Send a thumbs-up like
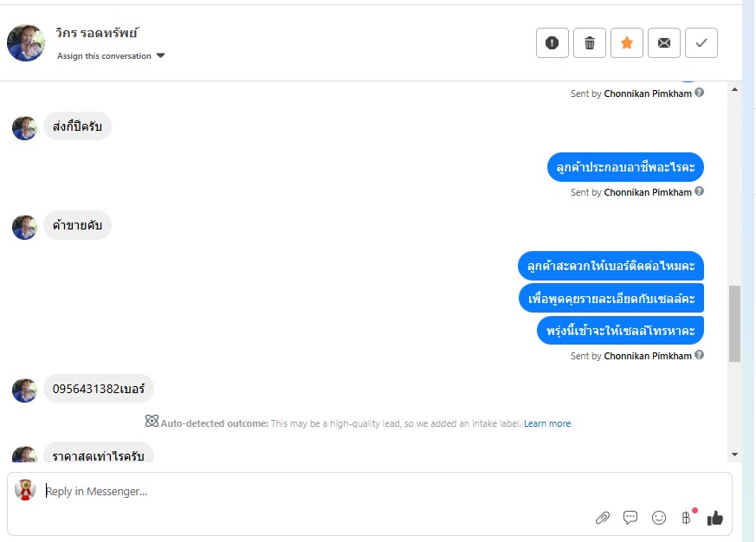The height and width of the screenshot is (542, 756). tap(714, 518)
